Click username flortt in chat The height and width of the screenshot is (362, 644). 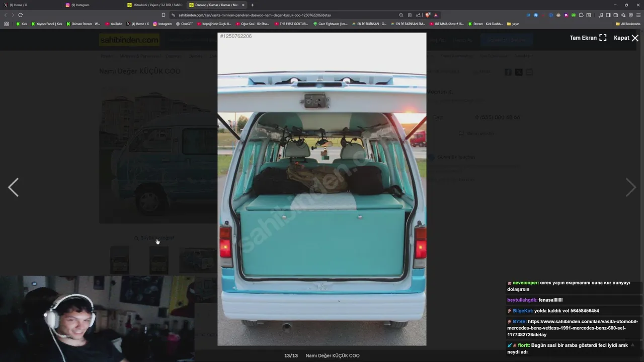tap(523, 345)
